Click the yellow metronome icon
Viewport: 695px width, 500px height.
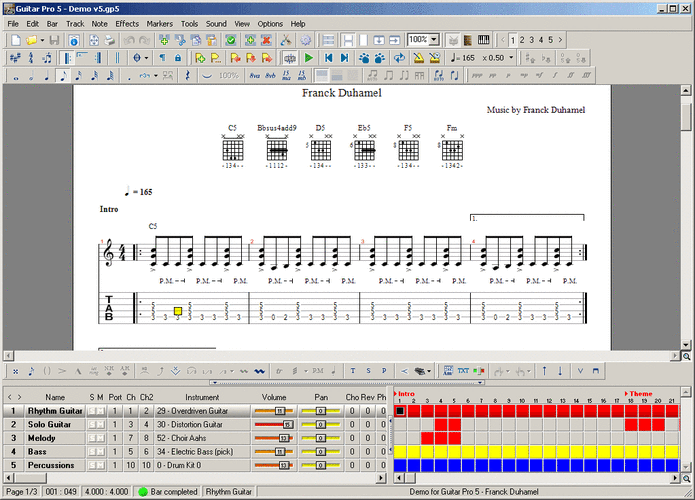418,58
